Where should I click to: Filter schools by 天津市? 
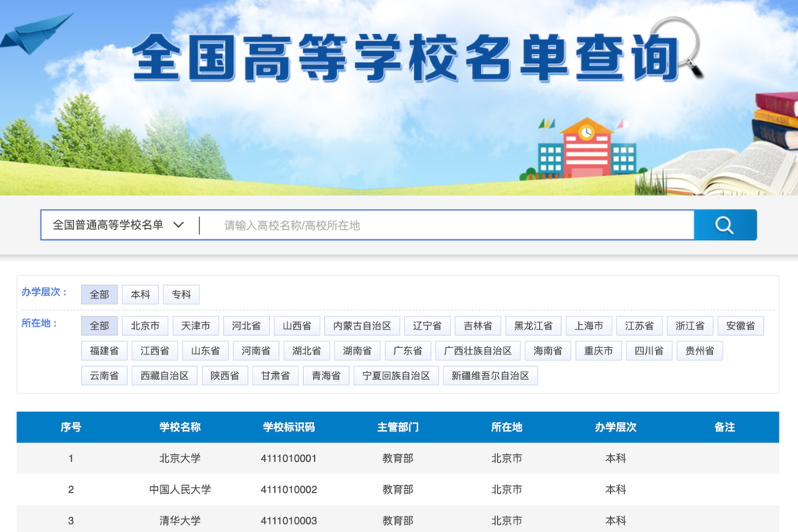[x=196, y=326]
